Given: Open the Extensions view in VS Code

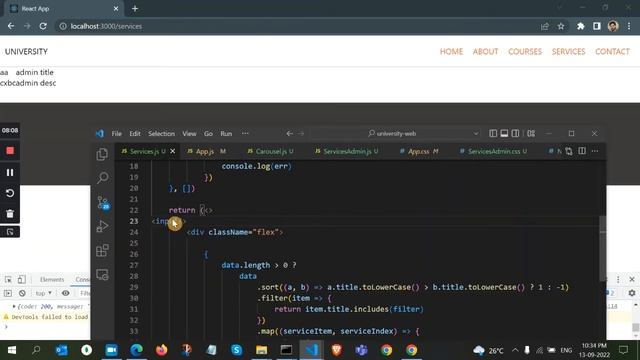Looking at the screenshot, I should 102,250.
